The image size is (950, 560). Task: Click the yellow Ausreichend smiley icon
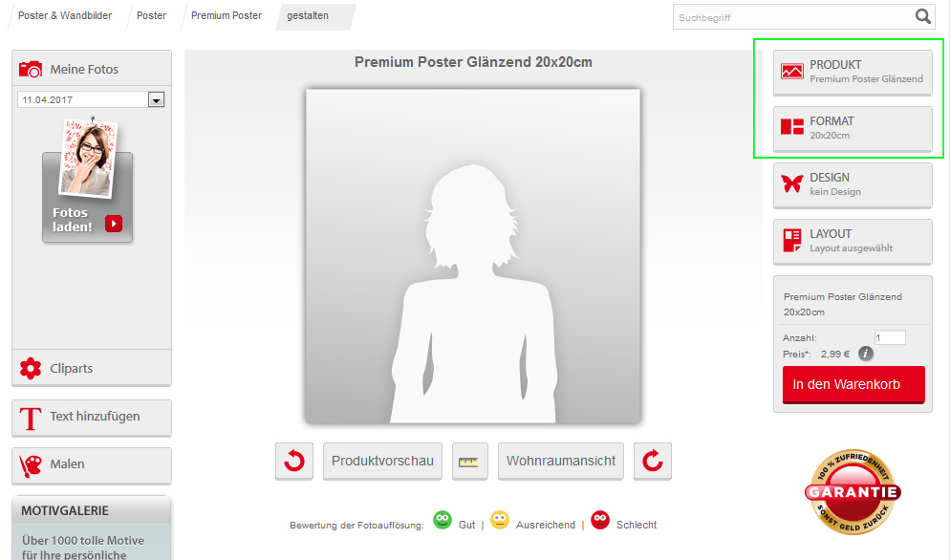pos(499,520)
